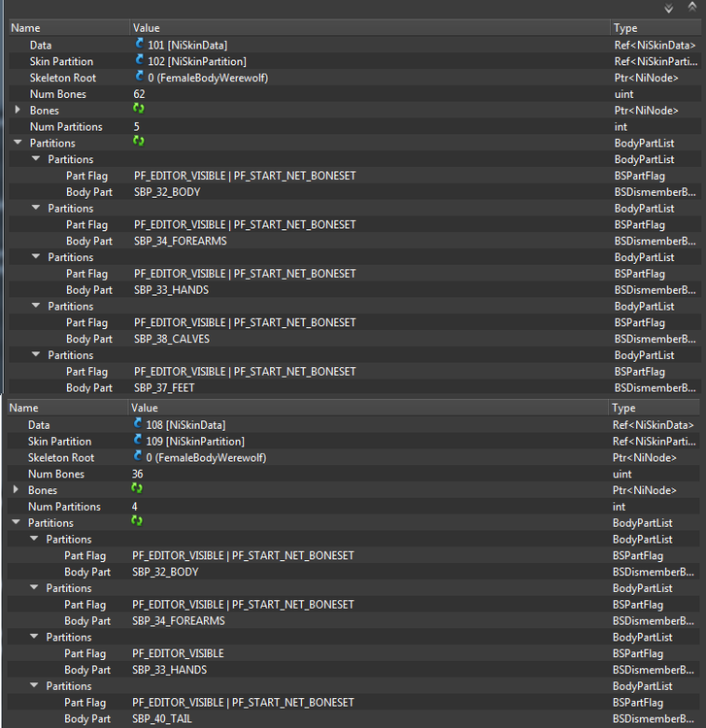Click the Name column header in upper panel
Image resolution: width=706 pixels, height=728 pixels.
click(69, 28)
